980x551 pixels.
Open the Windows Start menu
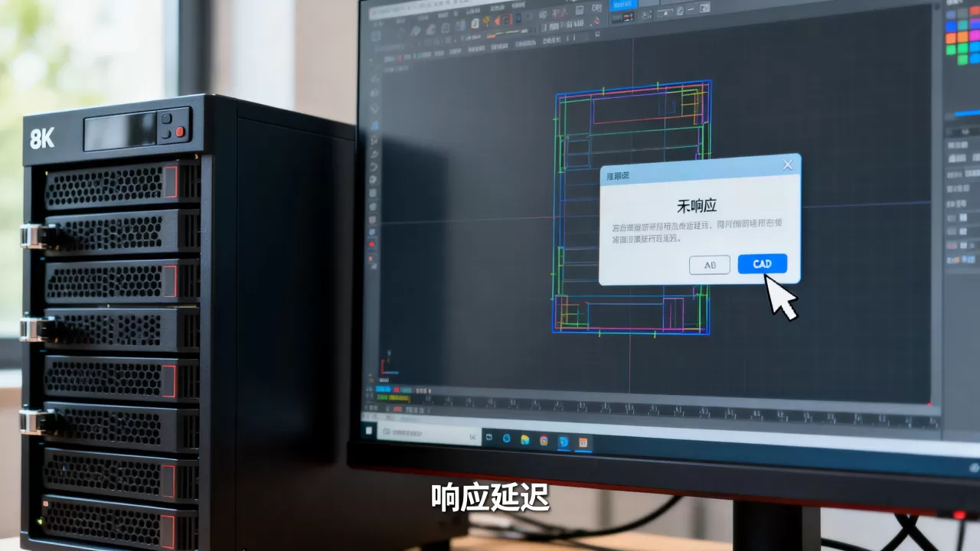[369, 432]
